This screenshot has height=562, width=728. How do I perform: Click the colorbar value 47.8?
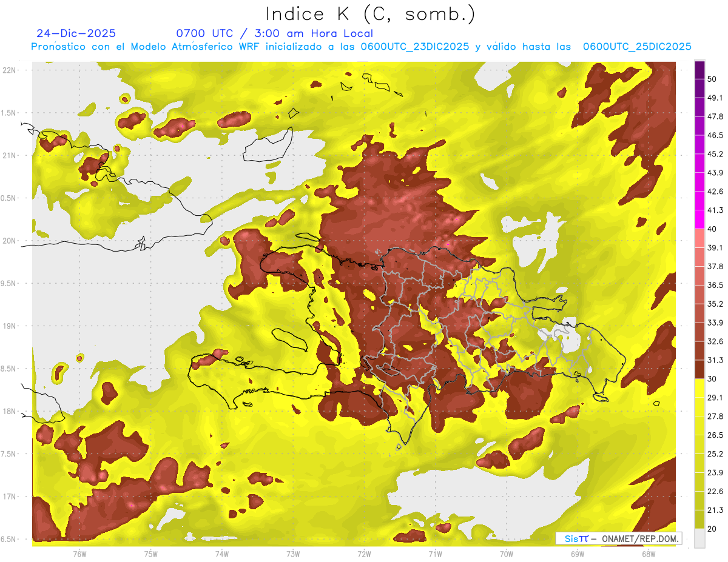coord(715,116)
